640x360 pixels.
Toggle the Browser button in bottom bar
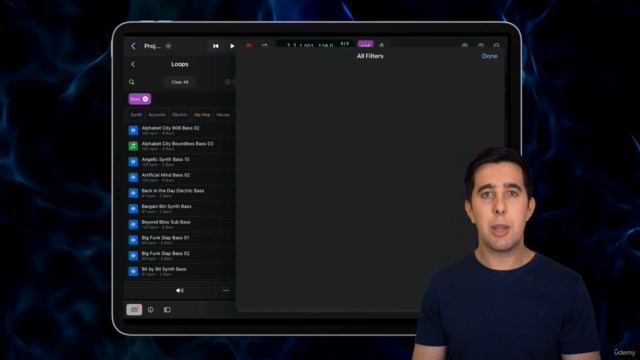click(x=134, y=310)
